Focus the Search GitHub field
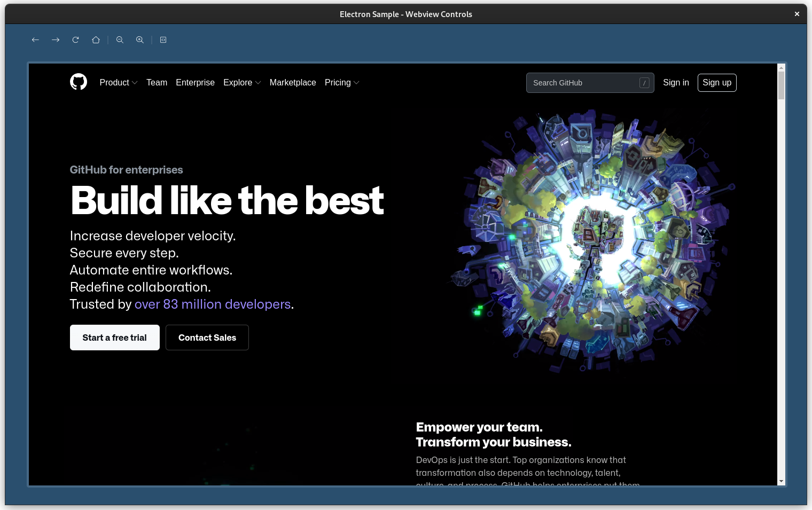Screen dimensions: 812x510 [x=590, y=83]
